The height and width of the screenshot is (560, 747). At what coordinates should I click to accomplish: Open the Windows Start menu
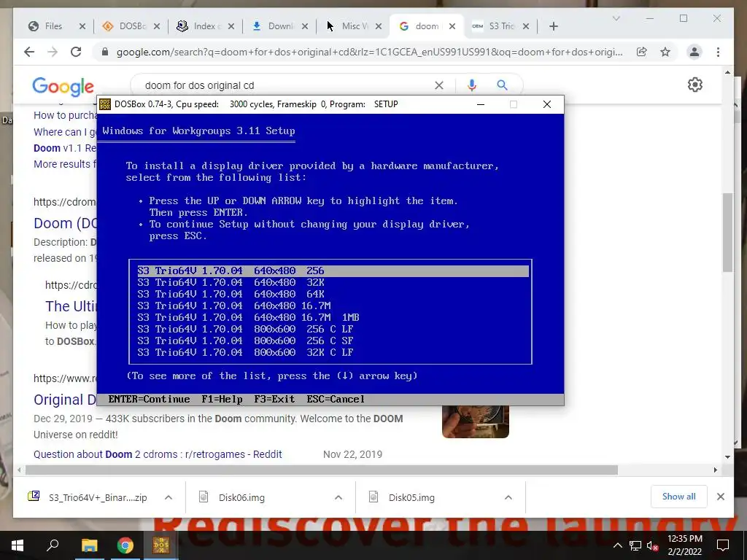(x=18, y=545)
